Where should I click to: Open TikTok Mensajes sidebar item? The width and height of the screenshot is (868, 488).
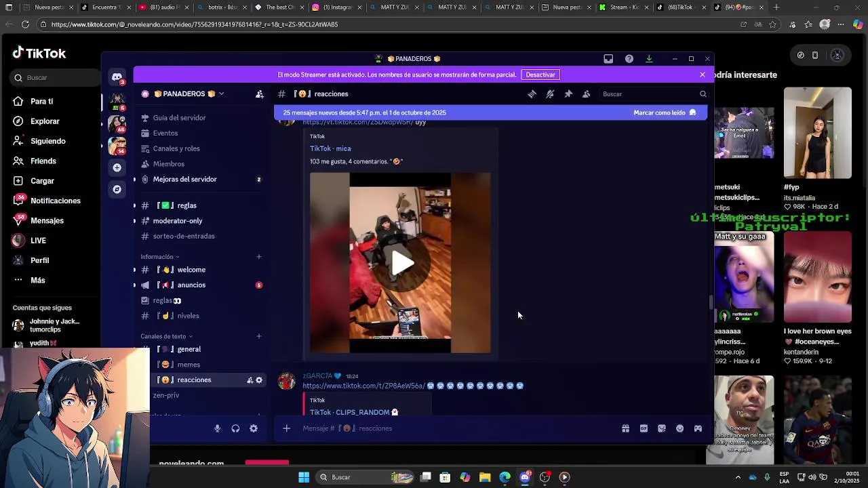[47, 220]
